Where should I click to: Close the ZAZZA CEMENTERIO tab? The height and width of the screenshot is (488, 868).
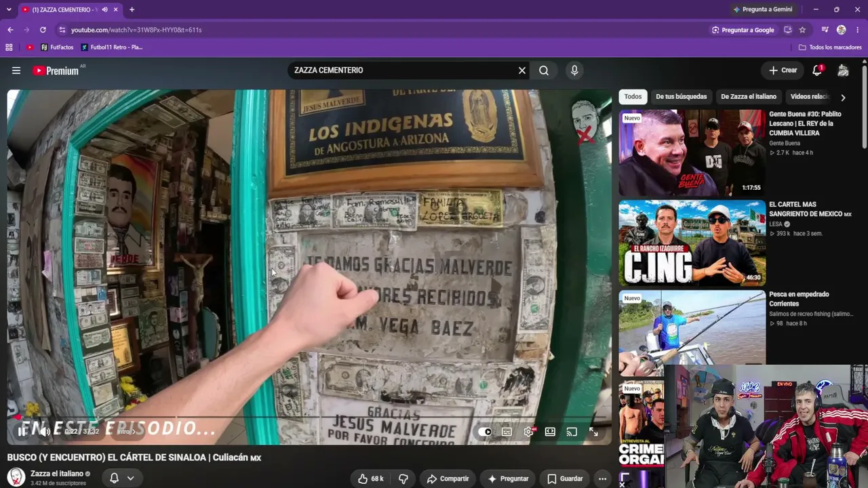(116, 9)
